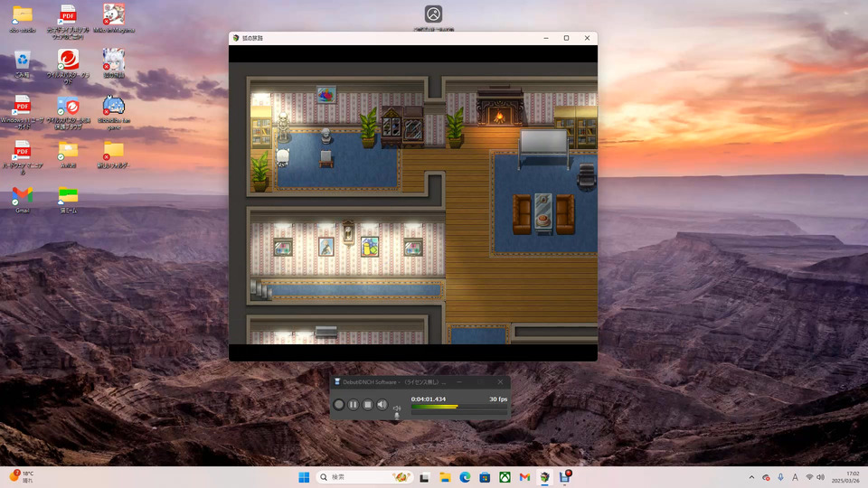Open the PDF shortcut in the top row
The image size is (868, 488).
click(x=68, y=22)
